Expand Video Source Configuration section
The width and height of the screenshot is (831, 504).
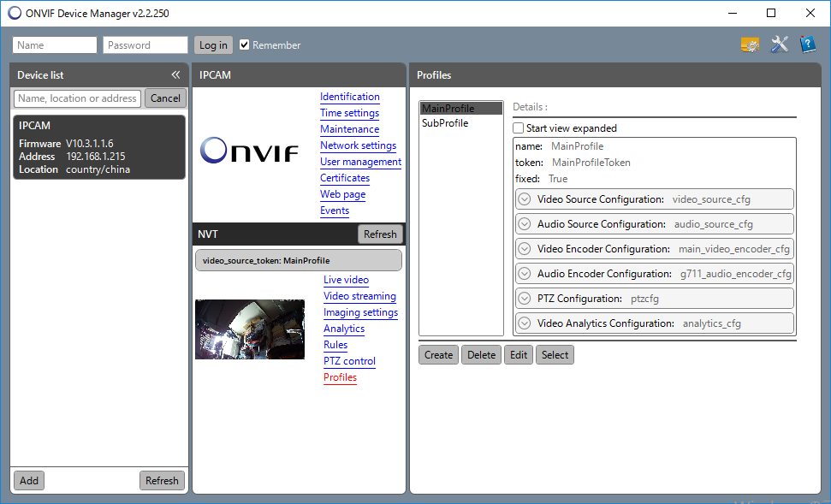pyautogui.click(x=524, y=199)
